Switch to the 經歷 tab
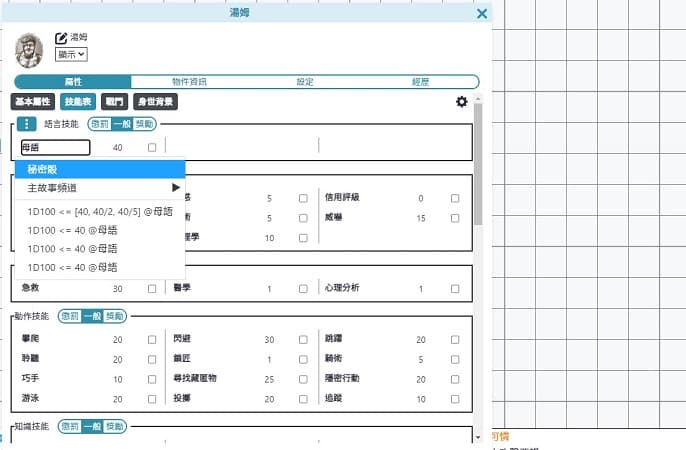The image size is (686, 450). pos(421,81)
